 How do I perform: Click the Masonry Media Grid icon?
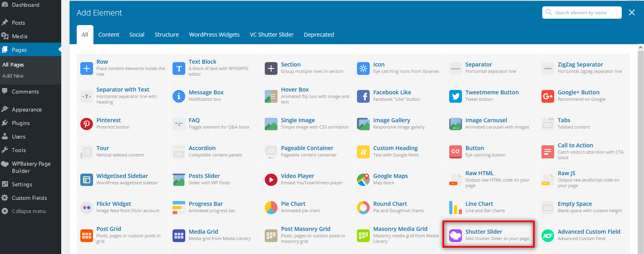click(363, 236)
